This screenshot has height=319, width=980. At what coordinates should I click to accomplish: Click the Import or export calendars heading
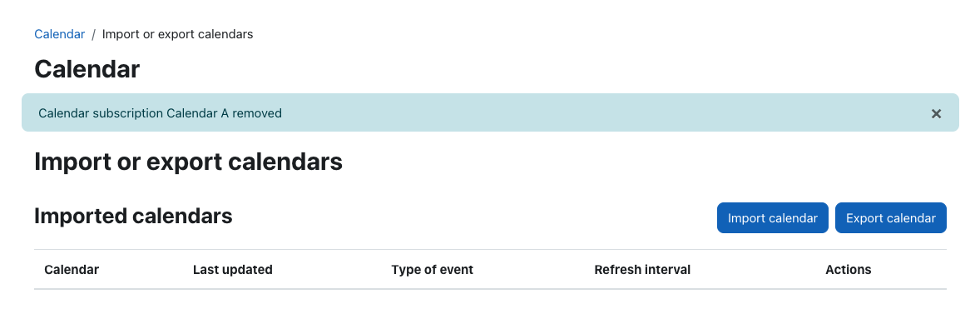[x=188, y=162]
